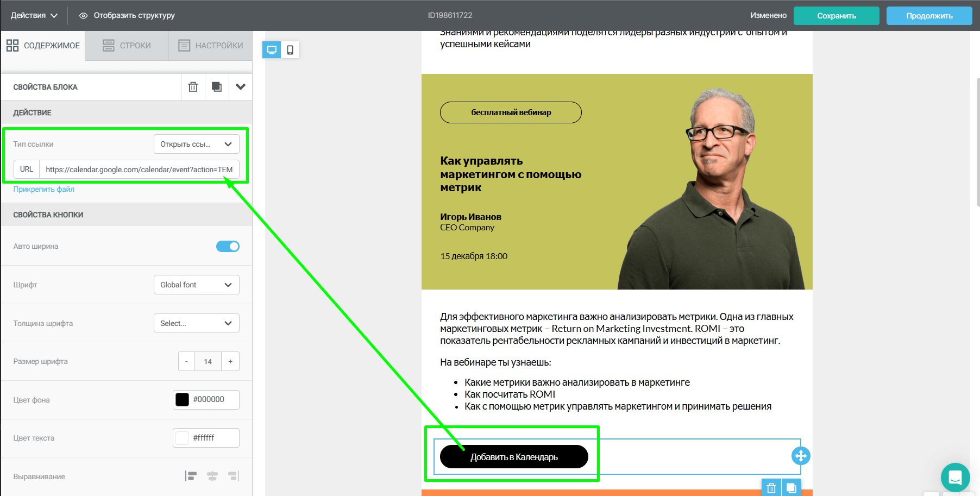
Task: Click the black Цвет фона color swatch
Action: [x=183, y=399]
